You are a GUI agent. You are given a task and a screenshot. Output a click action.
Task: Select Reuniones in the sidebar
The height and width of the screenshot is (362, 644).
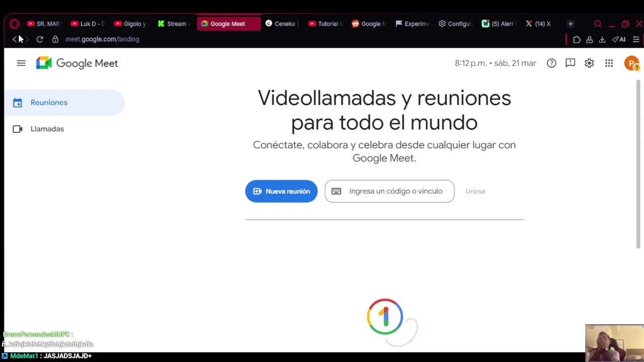pos(64,103)
